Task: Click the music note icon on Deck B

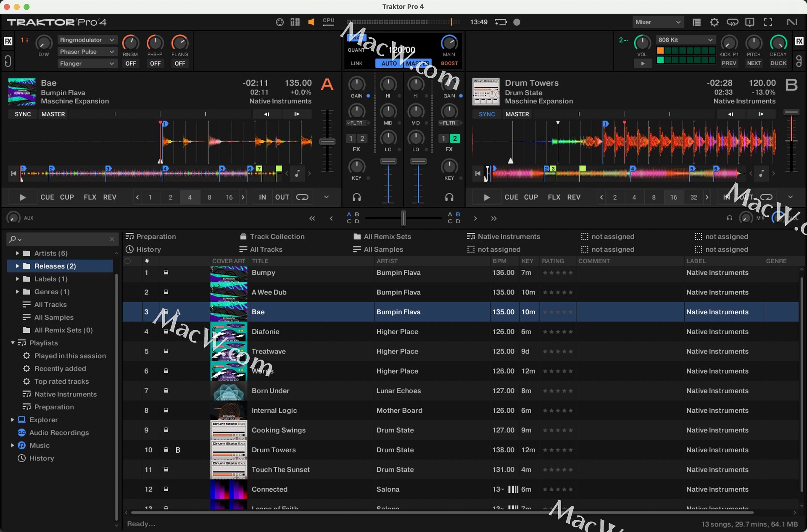Action: [761, 173]
